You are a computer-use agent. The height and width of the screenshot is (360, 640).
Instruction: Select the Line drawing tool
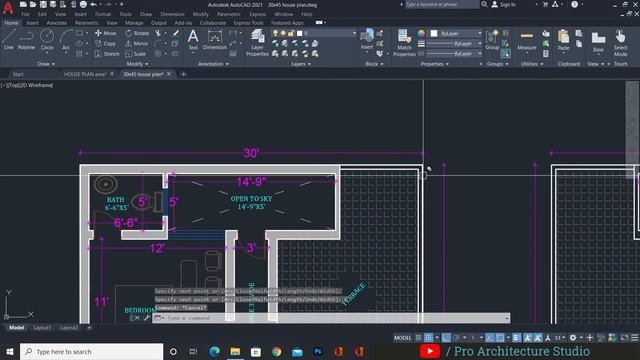8,40
